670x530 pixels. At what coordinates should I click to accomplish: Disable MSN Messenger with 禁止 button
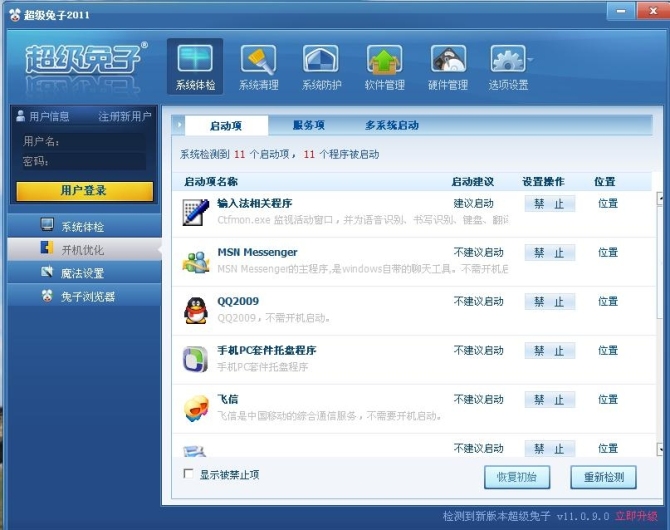click(550, 253)
